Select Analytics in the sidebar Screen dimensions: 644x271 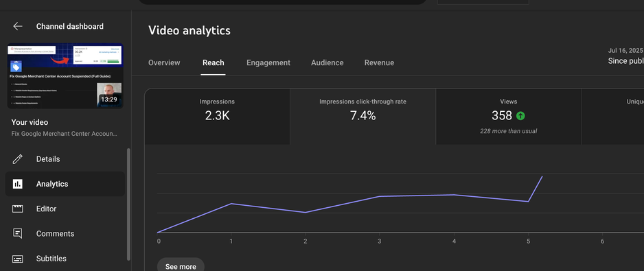pyautogui.click(x=65, y=184)
